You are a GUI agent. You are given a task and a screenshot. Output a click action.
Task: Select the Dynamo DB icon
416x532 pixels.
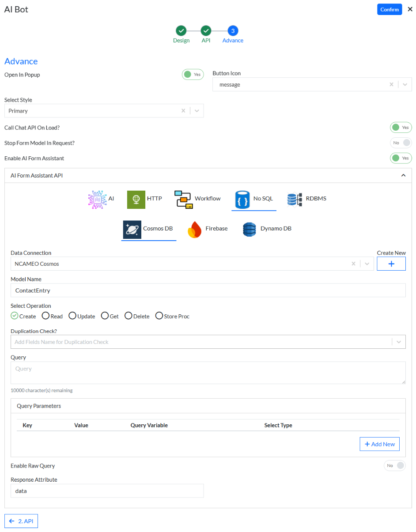(250, 229)
